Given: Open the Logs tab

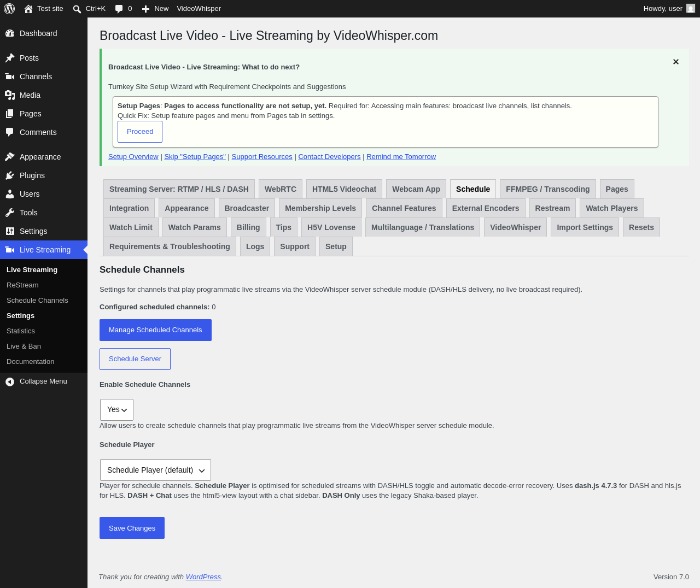Looking at the screenshot, I should pyautogui.click(x=255, y=246).
